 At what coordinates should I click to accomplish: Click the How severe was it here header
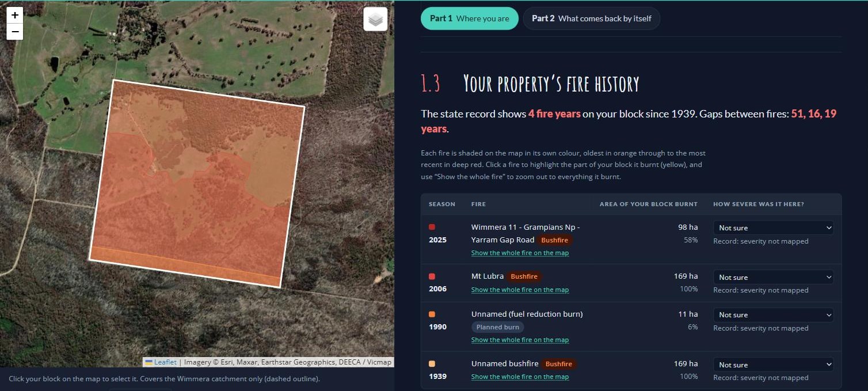click(x=759, y=204)
